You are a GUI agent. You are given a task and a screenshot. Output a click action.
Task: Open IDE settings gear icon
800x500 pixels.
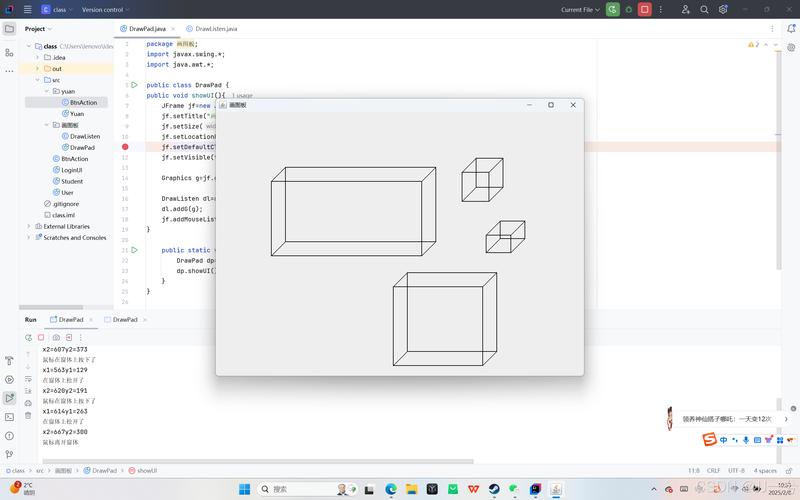724,9
